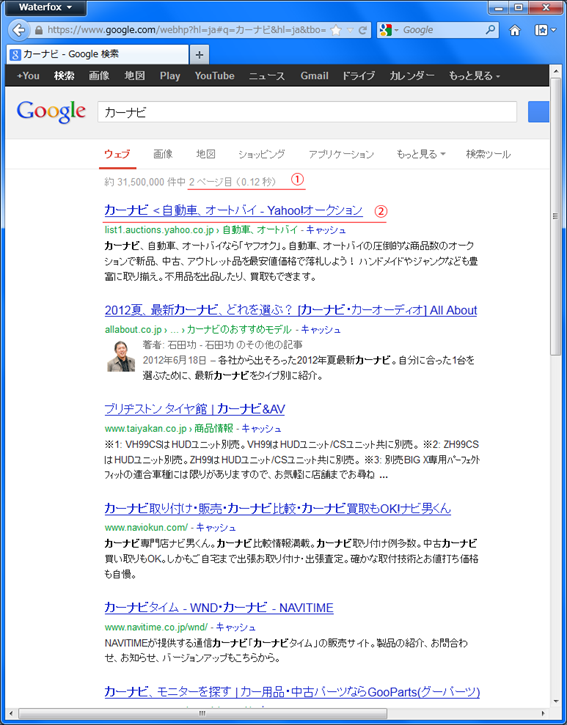Open ニュース in the Google bar

pos(266,76)
